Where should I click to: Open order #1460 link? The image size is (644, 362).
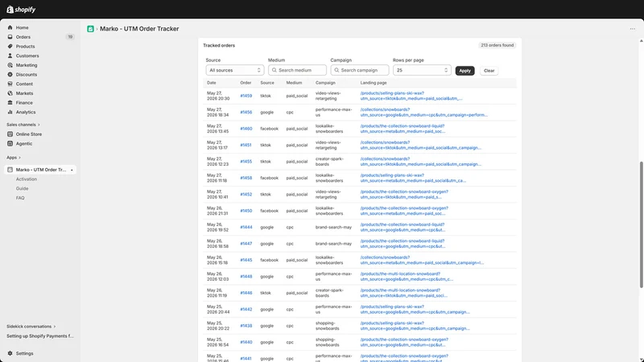[x=246, y=129]
